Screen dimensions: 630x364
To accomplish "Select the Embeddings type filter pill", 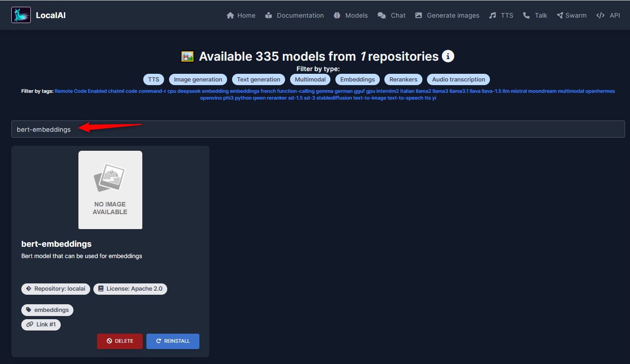I will [x=358, y=80].
